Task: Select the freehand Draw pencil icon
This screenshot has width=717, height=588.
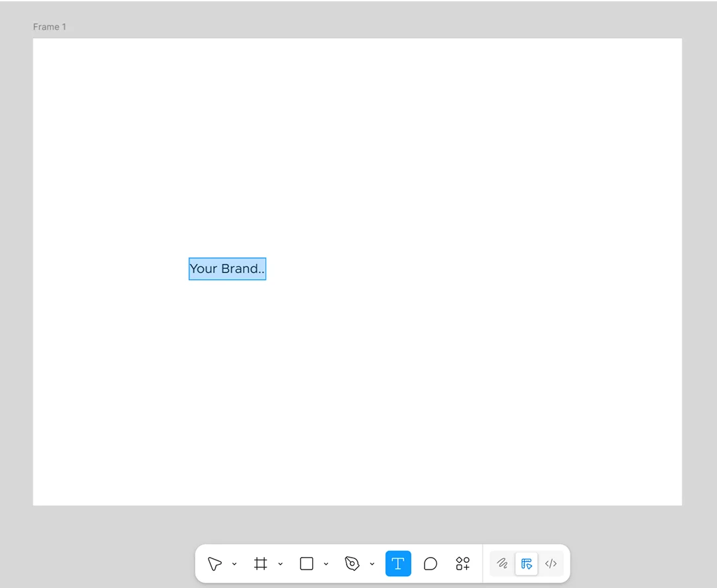Action: [502, 564]
